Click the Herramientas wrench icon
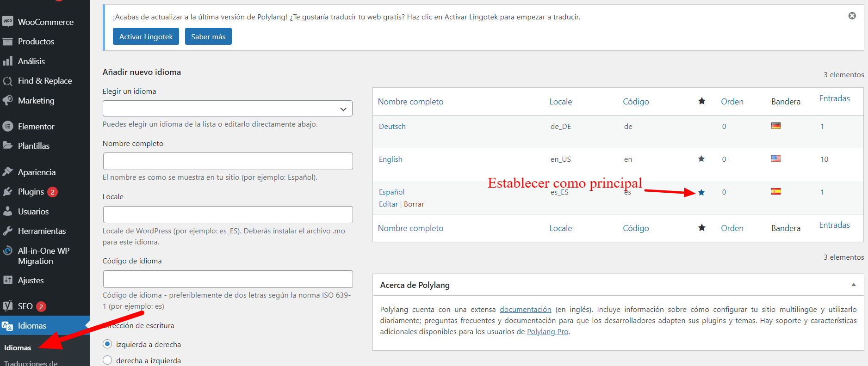The height and width of the screenshot is (366, 868). click(x=7, y=231)
